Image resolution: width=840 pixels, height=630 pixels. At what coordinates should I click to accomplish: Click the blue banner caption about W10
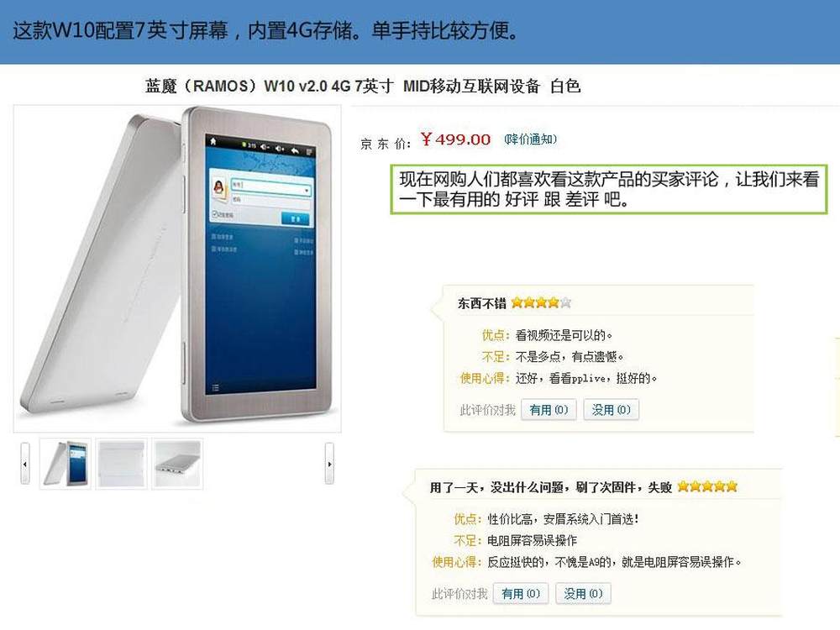(x=266, y=30)
